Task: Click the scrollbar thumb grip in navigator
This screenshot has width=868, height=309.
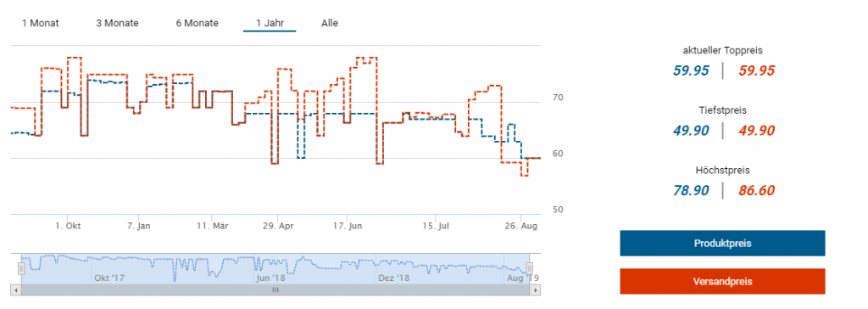Action: pos(275,289)
